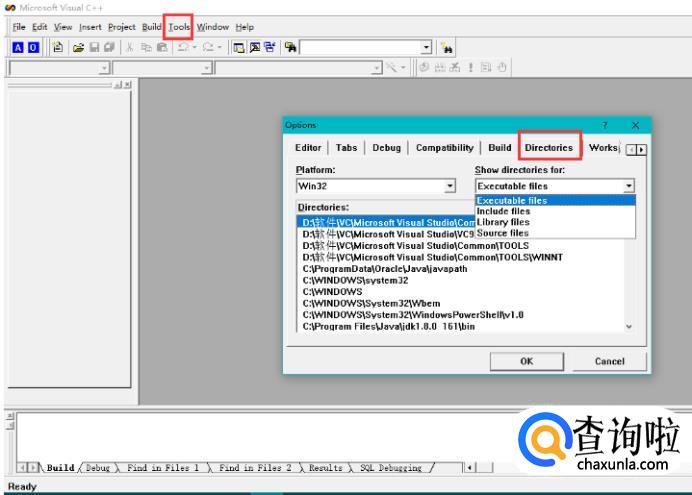Click the blue O toolbar icon
Viewport: 692px width, 495px height.
(x=33, y=47)
